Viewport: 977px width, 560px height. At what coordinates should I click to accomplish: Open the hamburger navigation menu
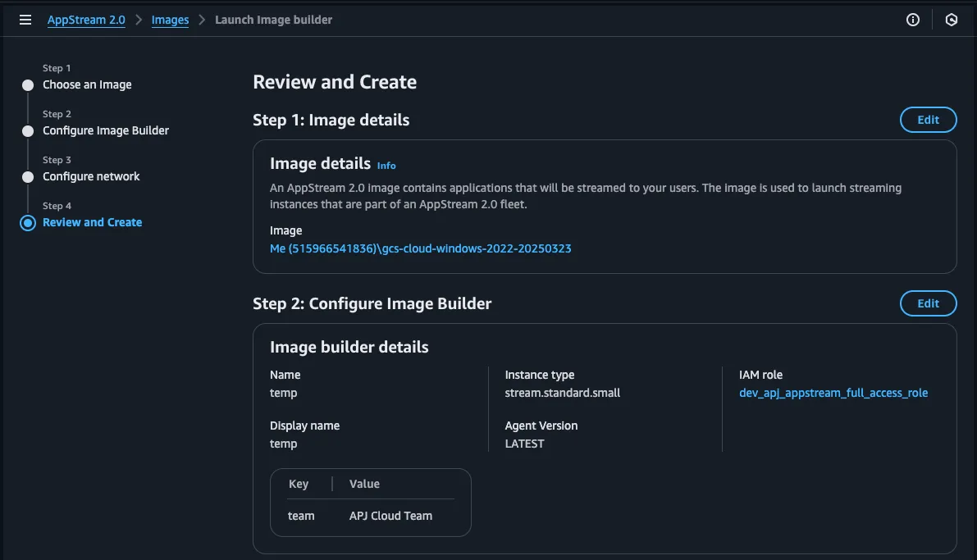25,20
